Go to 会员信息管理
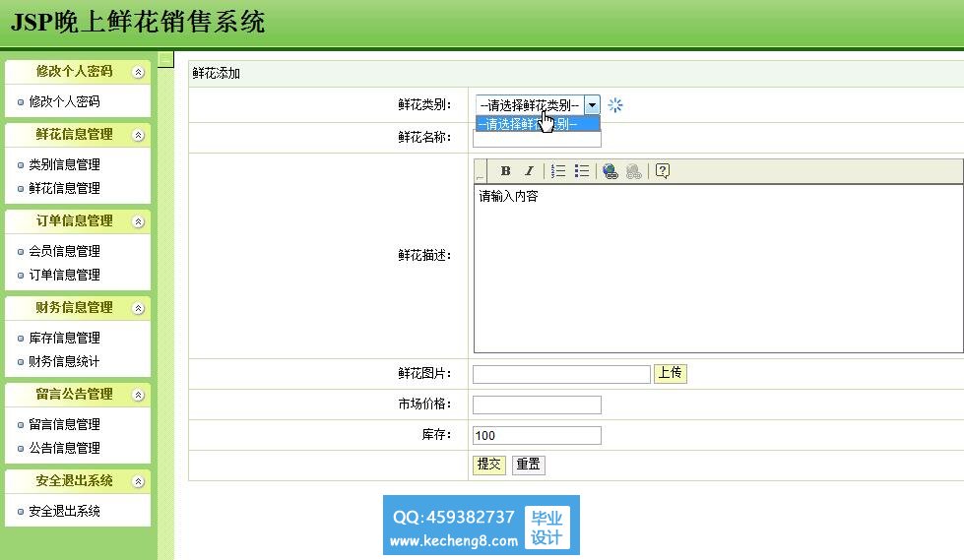964x560 pixels. coord(64,251)
